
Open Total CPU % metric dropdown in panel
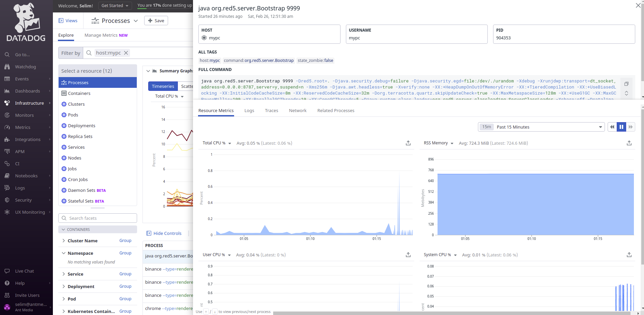[217, 143]
